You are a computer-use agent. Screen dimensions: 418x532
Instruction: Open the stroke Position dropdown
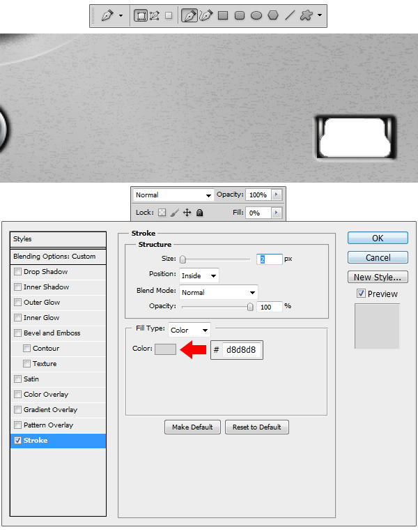click(x=199, y=275)
